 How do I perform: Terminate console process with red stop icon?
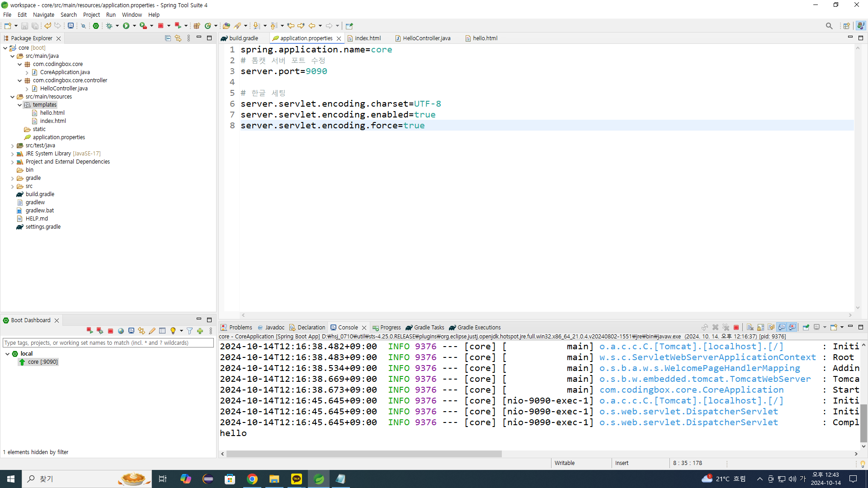coord(736,327)
